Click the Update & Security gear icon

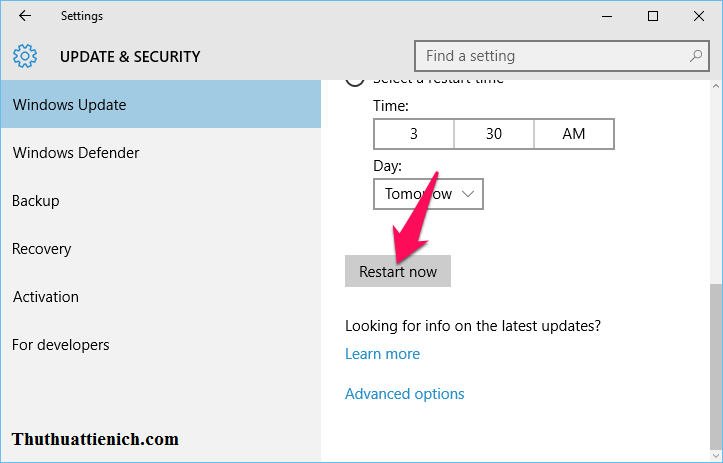coord(26,56)
